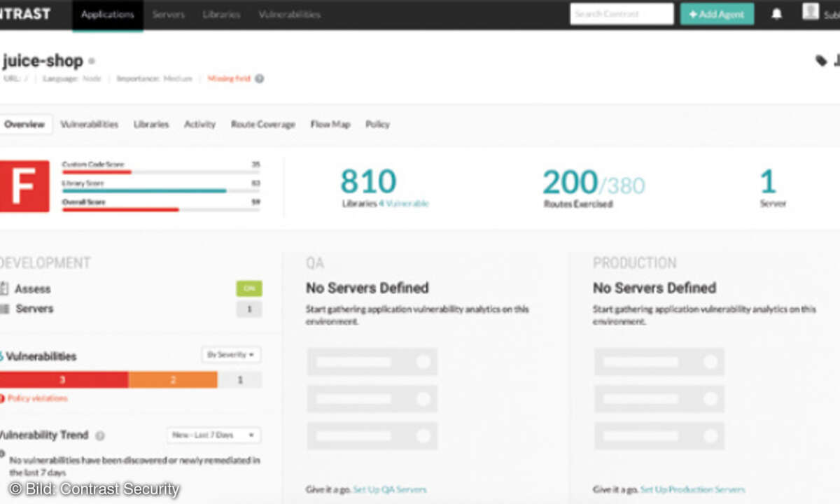Screen dimensions: 840x504
Task: Open the Applications menu in top bar
Action: point(108,15)
